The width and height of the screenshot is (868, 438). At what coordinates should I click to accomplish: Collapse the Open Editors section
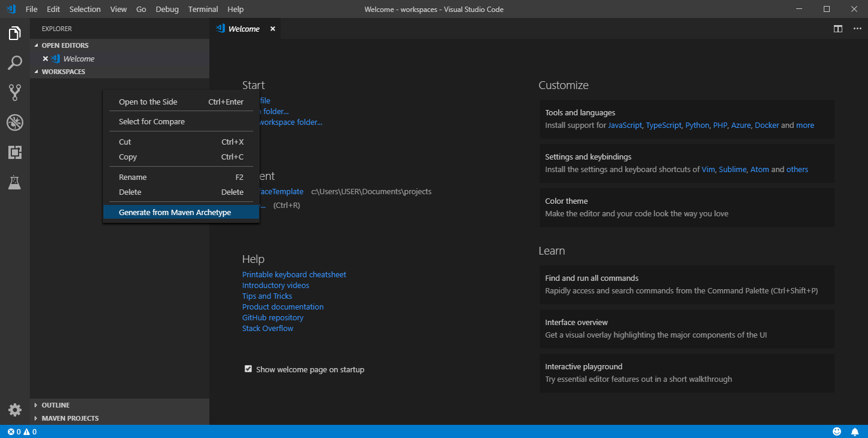coord(120,45)
